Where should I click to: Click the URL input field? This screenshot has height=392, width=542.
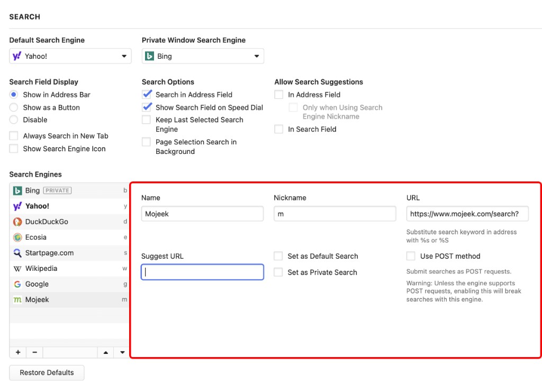click(x=467, y=214)
